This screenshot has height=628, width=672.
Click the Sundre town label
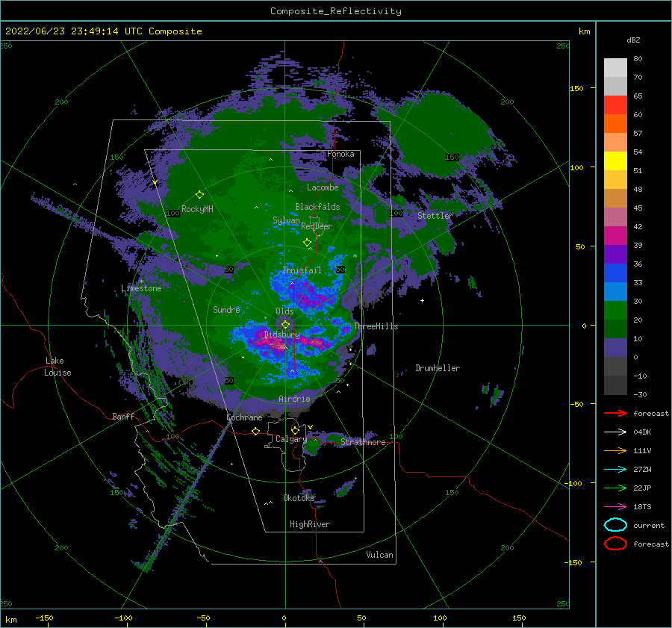[226, 310]
